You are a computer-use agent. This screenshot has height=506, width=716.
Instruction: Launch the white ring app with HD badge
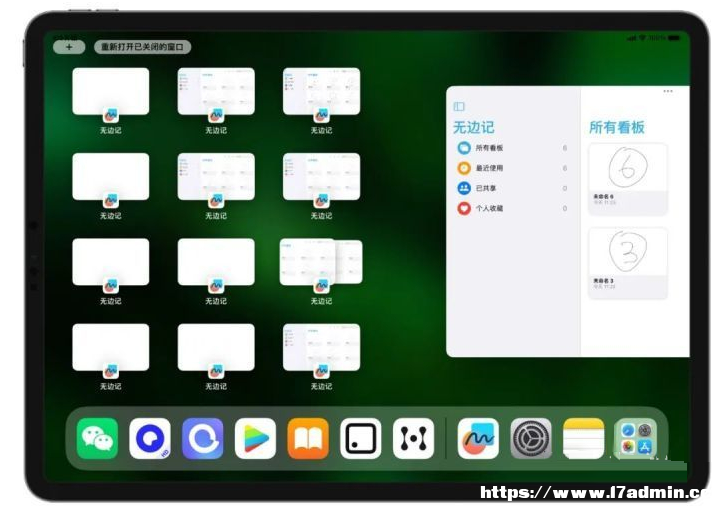[150, 438]
